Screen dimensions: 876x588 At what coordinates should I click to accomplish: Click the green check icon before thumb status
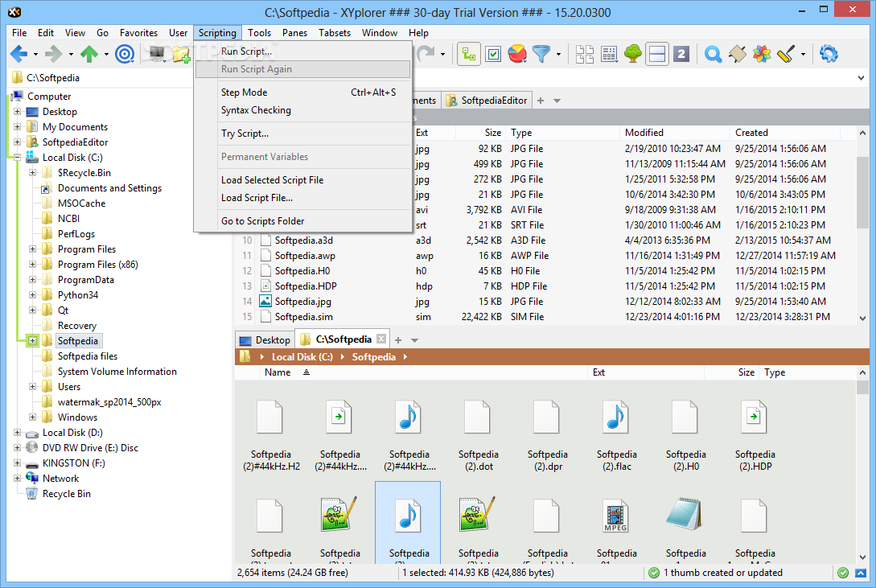coord(654,573)
